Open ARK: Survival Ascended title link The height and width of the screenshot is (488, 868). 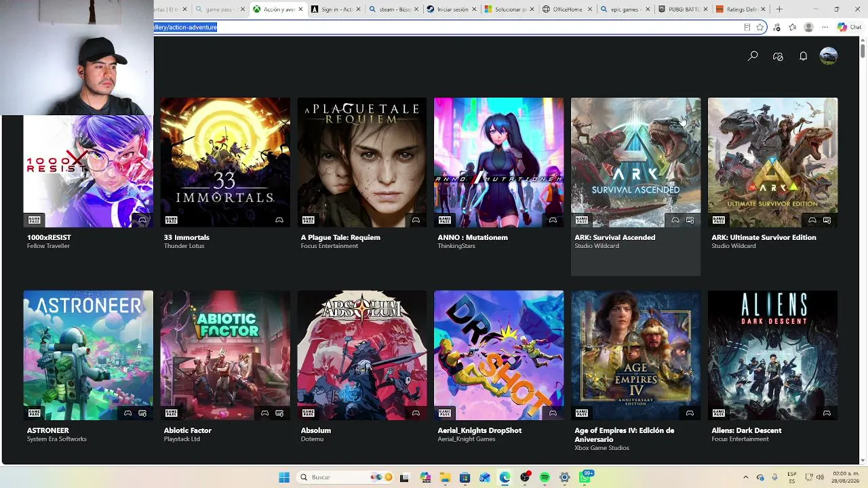coord(615,237)
